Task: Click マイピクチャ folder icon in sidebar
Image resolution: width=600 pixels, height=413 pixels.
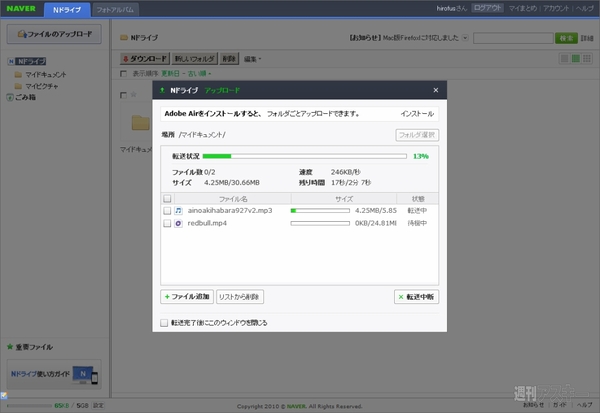Action: pyautogui.click(x=18, y=86)
